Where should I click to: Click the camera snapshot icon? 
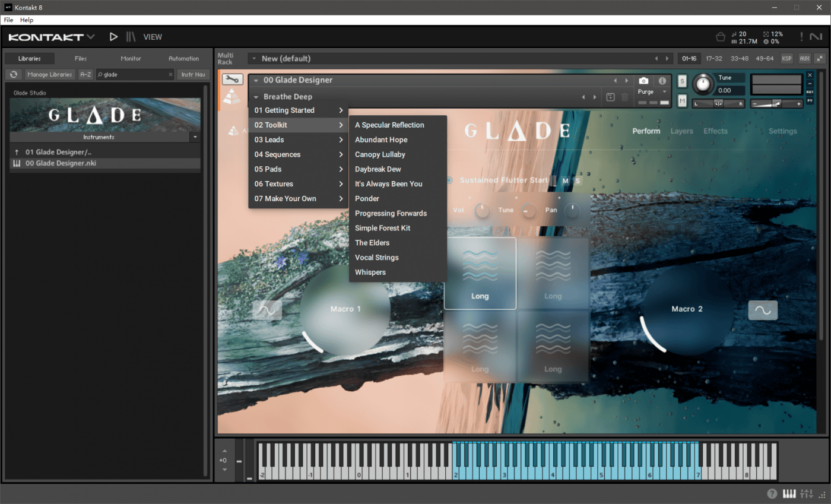coord(643,81)
